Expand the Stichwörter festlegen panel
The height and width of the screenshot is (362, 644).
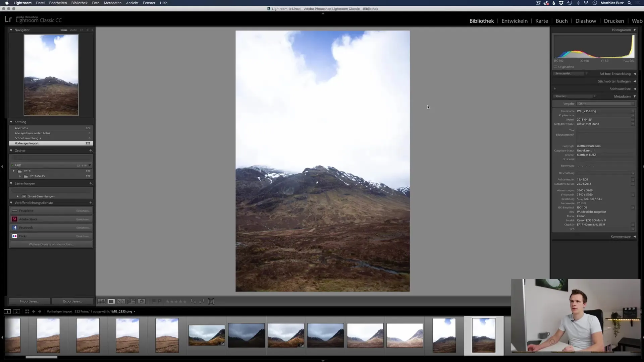click(635, 81)
